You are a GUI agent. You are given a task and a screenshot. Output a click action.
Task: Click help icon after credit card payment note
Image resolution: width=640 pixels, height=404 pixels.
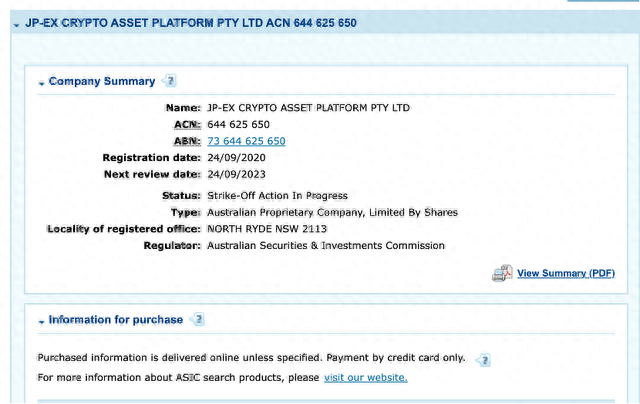483,359
